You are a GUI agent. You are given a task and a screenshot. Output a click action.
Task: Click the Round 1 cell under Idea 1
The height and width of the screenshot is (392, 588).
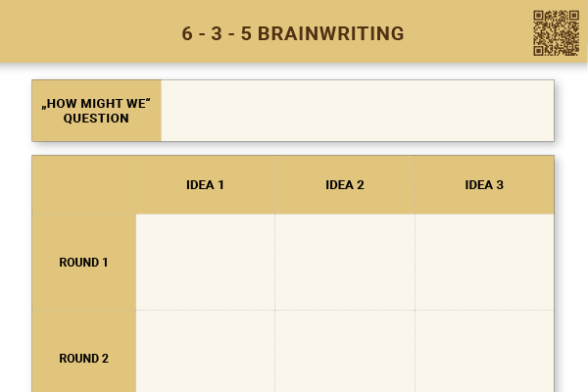tap(205, 263)
